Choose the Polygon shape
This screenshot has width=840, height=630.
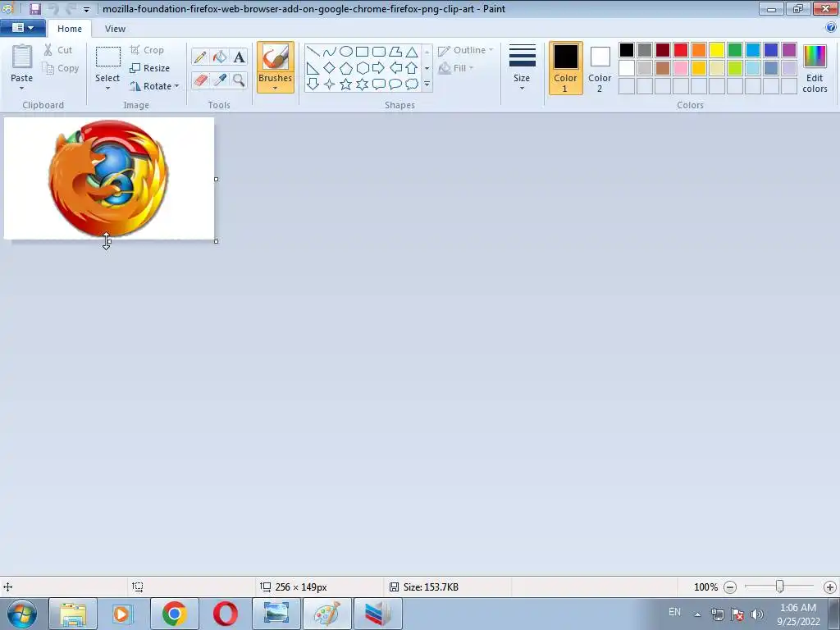click(x=395, y=52)
